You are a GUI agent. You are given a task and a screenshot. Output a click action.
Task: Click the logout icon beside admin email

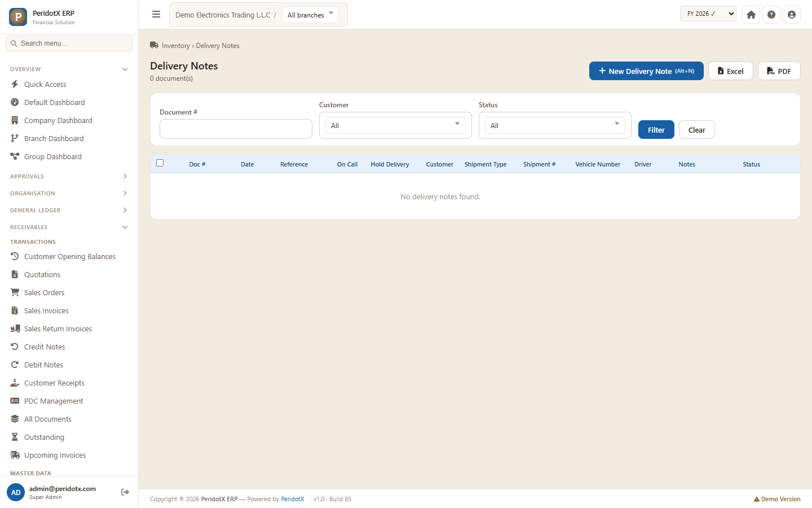[125, 492]
